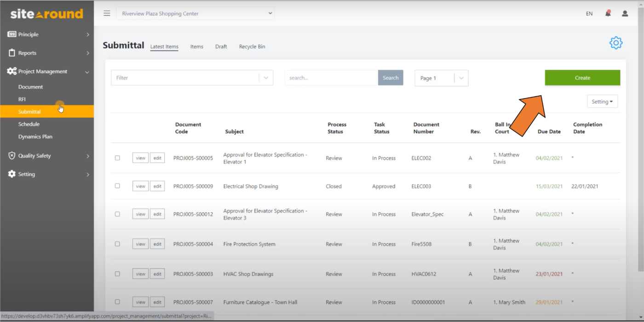Click the hamburger menu icon

107,13
